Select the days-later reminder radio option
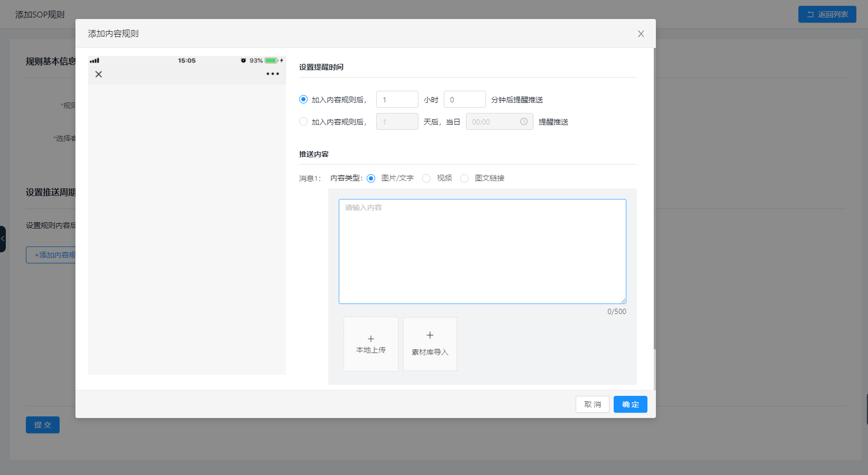The height and width of the screenshot is (475, 868). [303, 121]
